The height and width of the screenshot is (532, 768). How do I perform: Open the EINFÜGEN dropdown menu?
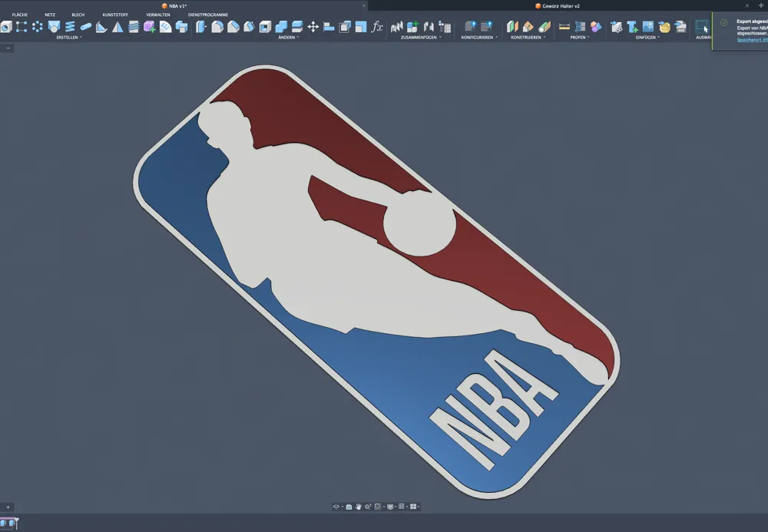(647, 37)
